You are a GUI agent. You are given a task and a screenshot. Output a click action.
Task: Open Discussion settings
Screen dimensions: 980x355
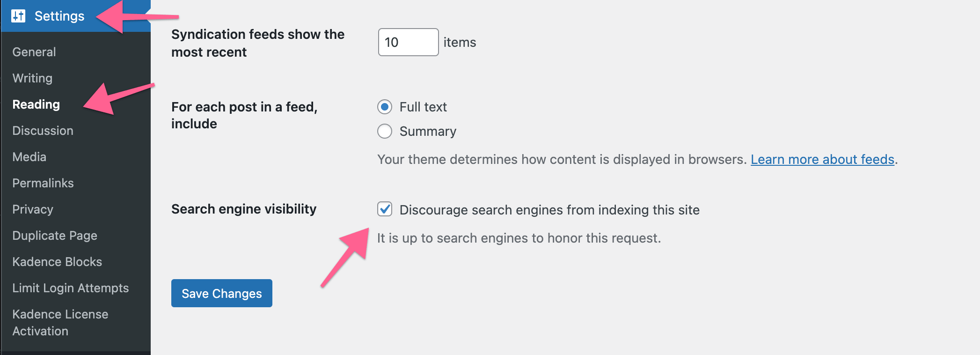click(x=43, y=131)
